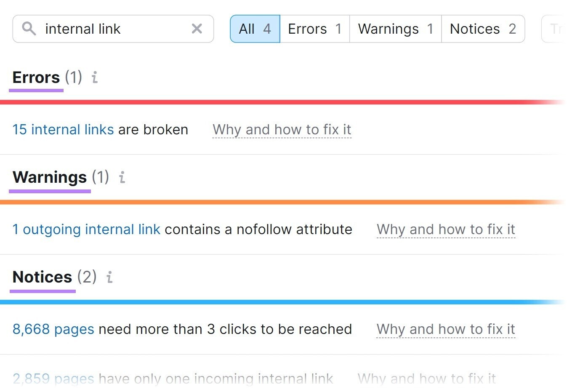Image resolution: width=572 pixels, height=392 pixels.
Task: Click Why and how to fix it under Errors
Action: coord(282,130)
